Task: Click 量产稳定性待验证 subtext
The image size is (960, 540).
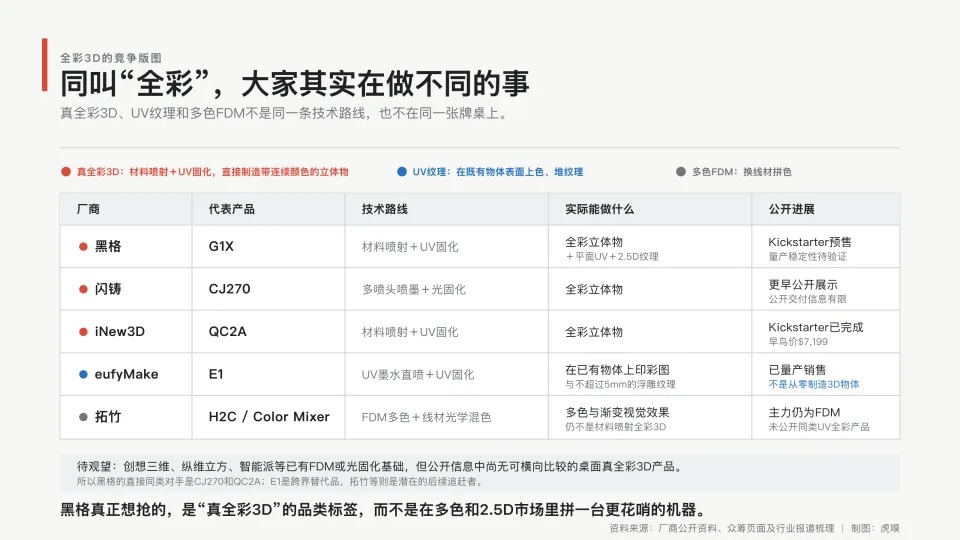Action: click(x=808, y=257)
